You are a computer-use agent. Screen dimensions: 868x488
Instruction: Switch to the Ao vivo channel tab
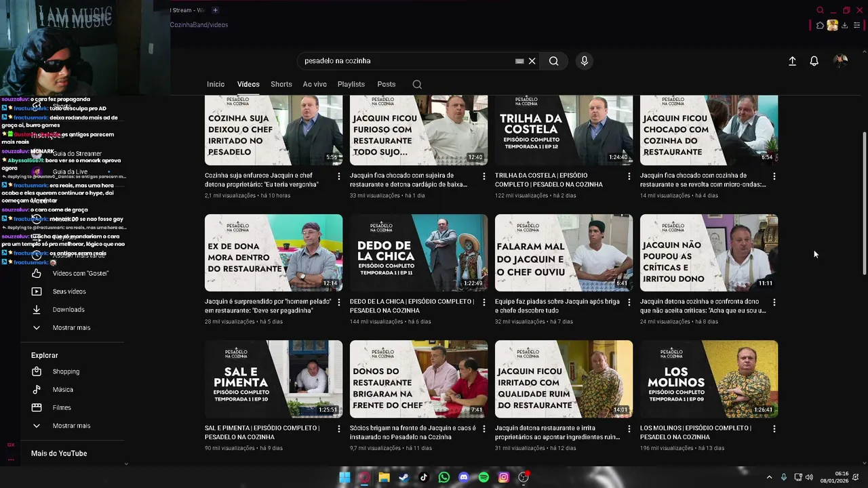(x=315, y=84)
